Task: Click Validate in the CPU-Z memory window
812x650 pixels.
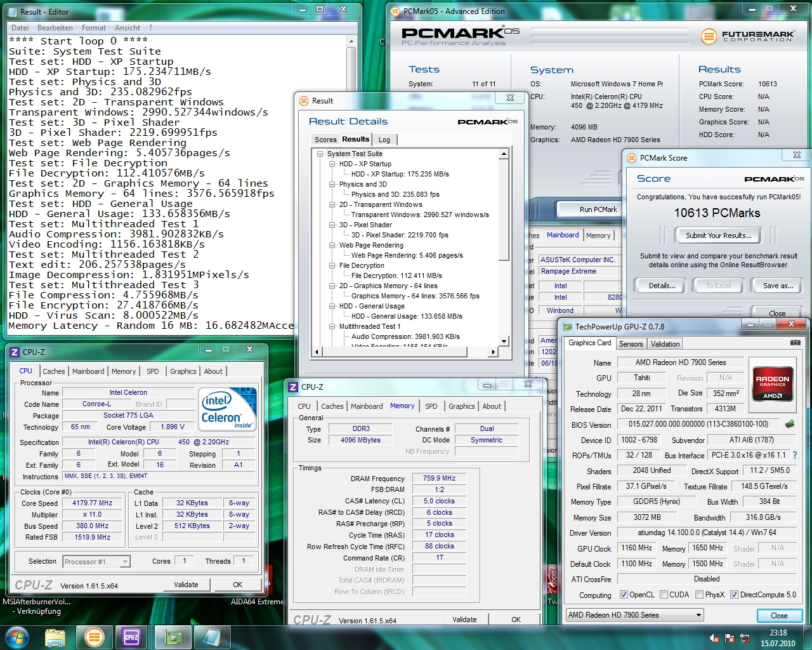Action: click(x=464, y=620)
